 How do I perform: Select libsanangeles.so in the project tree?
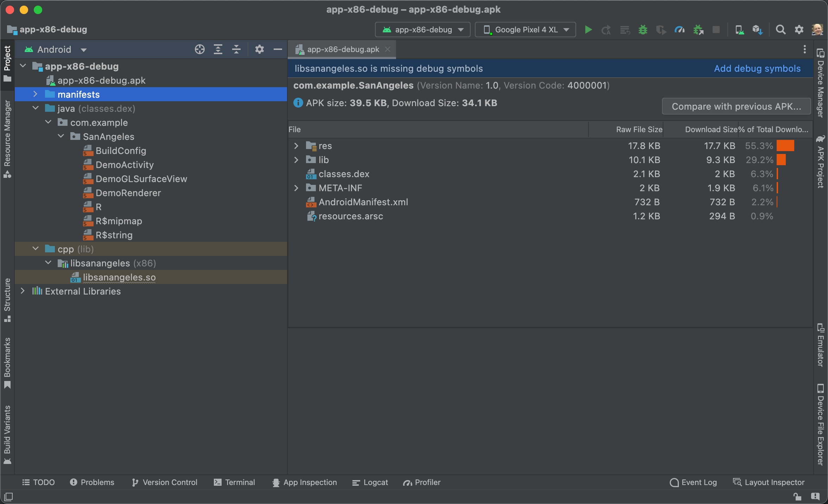(112, 277)
